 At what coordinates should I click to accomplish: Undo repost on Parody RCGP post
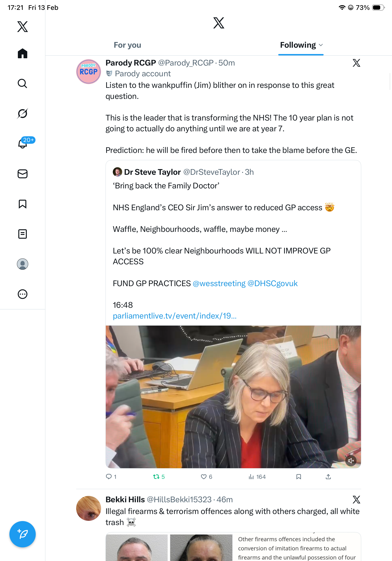pos(156,477)
